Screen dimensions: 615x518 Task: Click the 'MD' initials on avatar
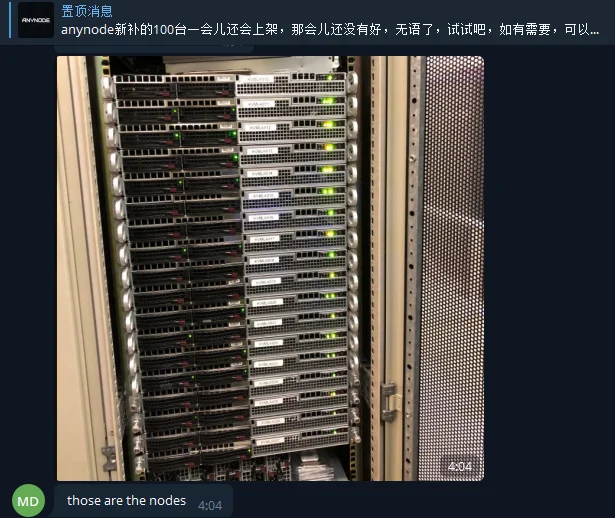click(28, 501)
